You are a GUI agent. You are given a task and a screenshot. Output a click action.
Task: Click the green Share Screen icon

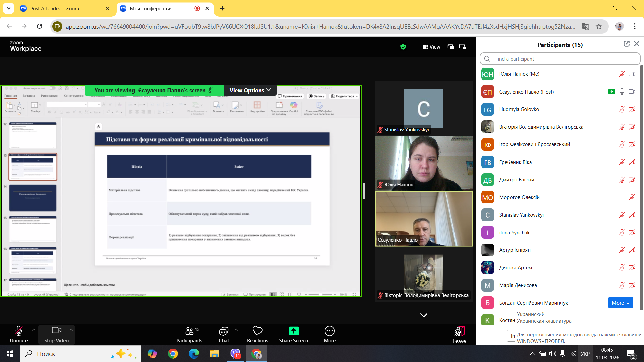pos(293,331)
